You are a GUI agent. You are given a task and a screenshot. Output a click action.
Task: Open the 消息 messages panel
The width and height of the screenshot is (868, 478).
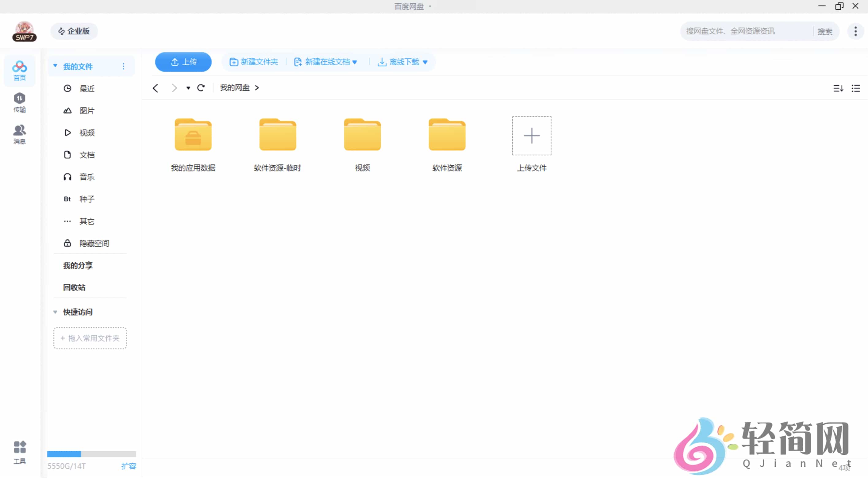pos(19,134)
